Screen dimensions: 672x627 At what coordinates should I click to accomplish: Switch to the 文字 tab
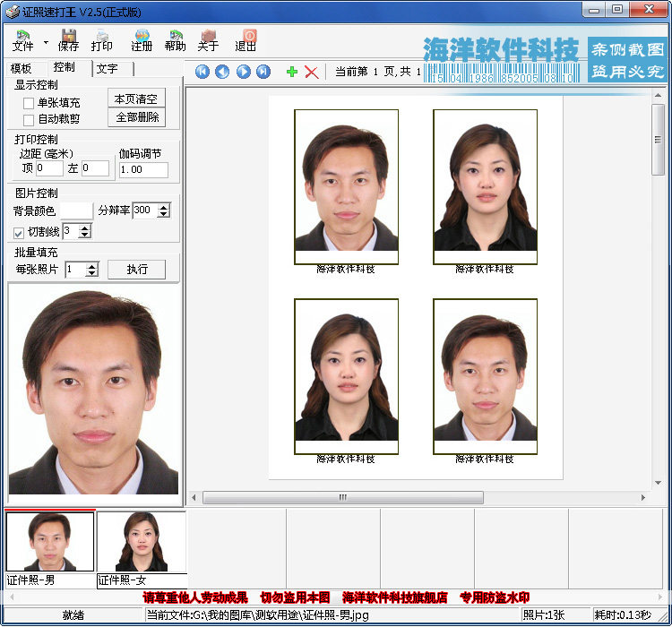[108, 69]
